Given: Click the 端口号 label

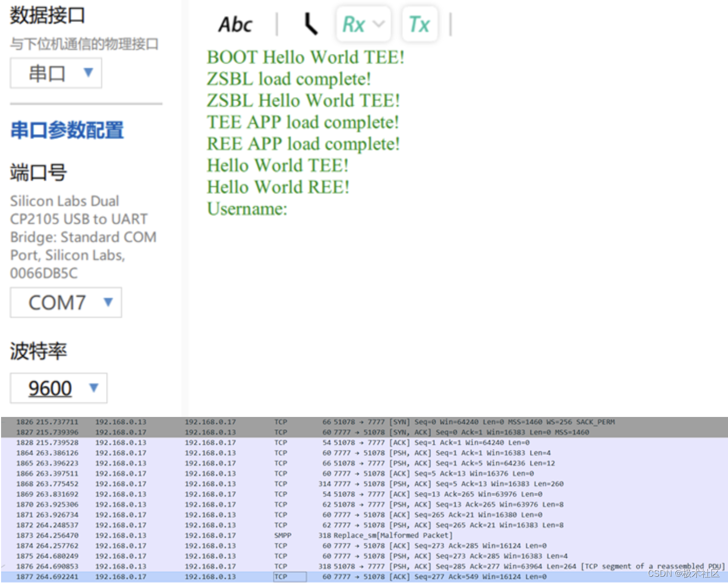Looking at the screenshot, I should (x=38, y=172).
